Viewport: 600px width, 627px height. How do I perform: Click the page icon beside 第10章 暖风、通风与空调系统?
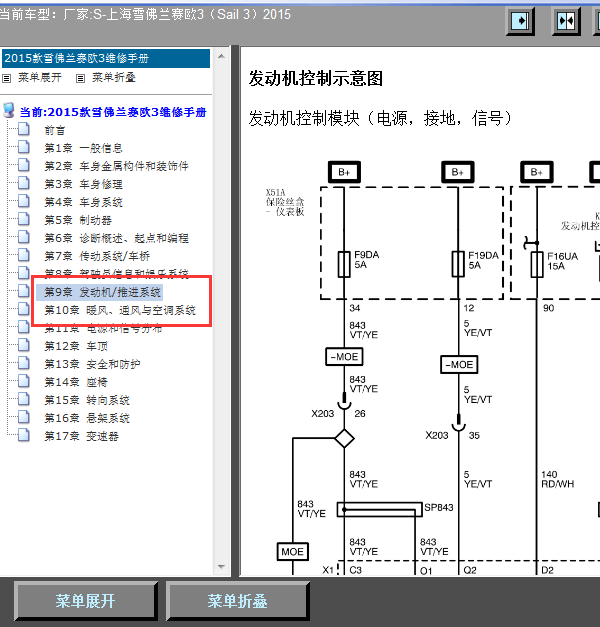[x=24, y=310]
